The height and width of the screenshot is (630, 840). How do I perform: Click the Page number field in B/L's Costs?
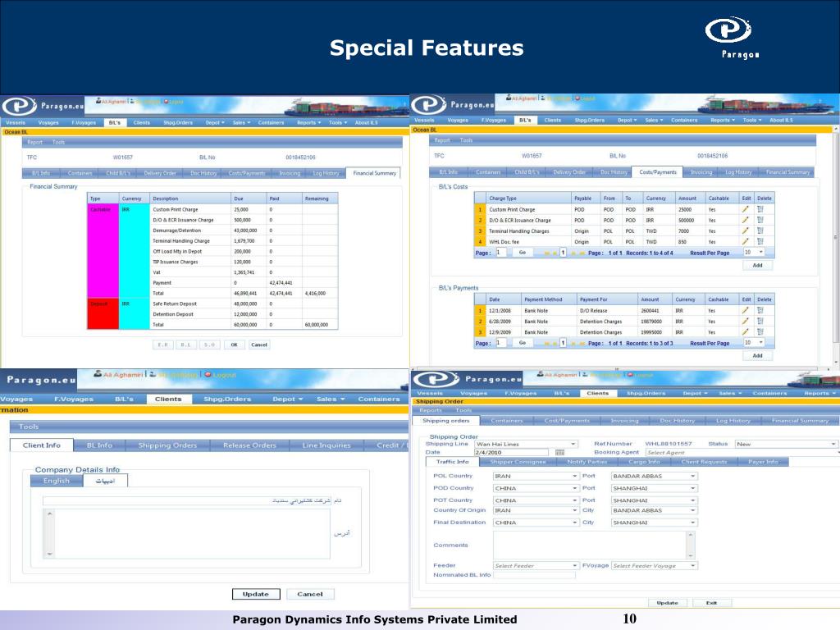501,253
